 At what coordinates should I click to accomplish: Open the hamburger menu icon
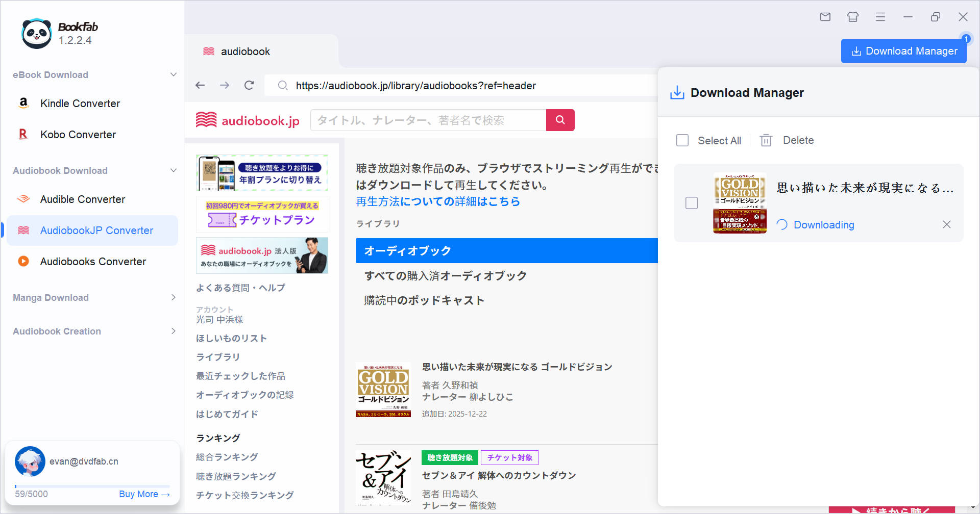click(880, 17)
